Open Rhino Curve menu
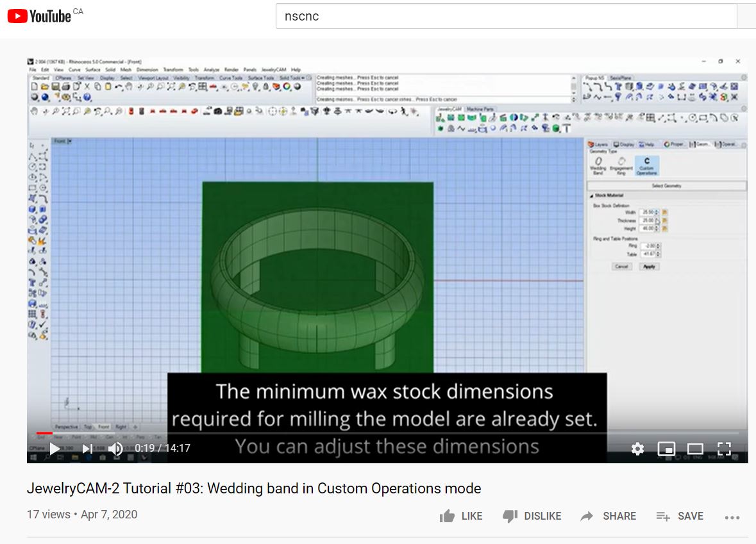This screenshot has width=756, height=544. coord(74,70)
